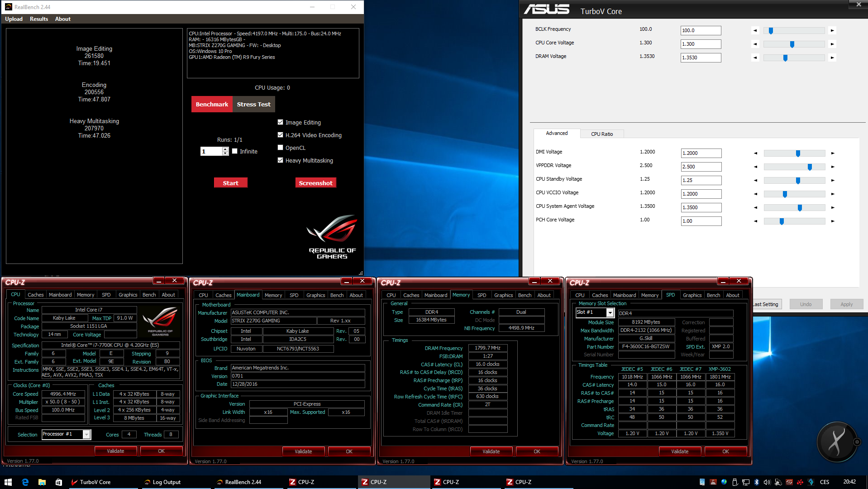The height and width of the screenshot is (489, 868).
Task: Decrease CPU Standby Voltage with the left arrow
Action: (x=755, y=181)
